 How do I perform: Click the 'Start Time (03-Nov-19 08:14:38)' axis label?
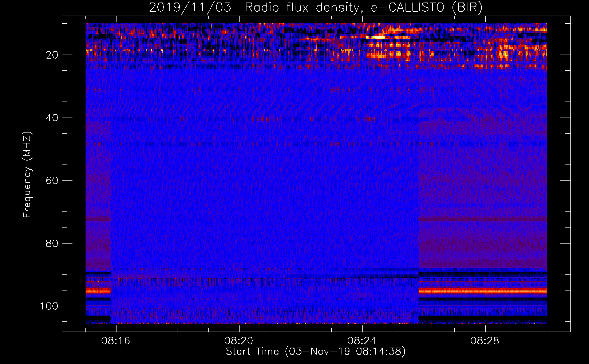pos(316,352)
